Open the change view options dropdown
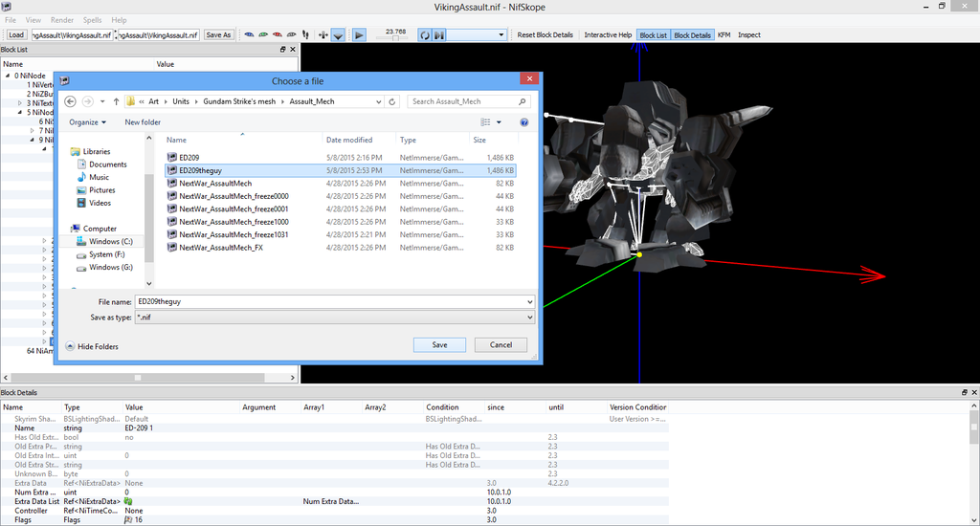The width and height of the screenshot is (980, 526). 499,122
